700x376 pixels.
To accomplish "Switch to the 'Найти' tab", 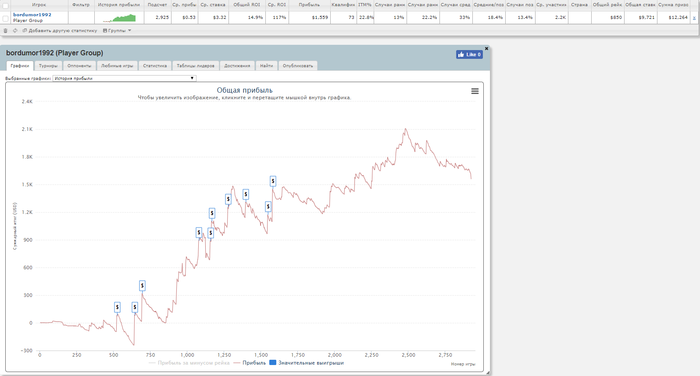I will (x=267, y=66).
